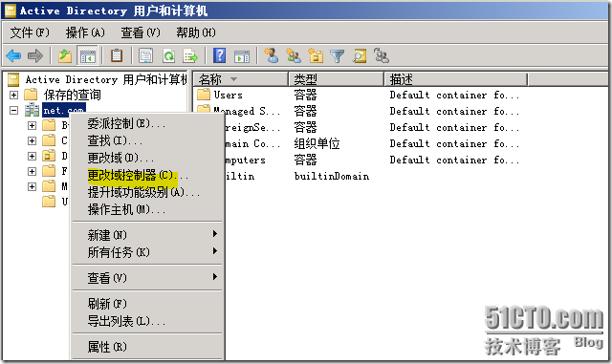Screen dimensions: 612x364
Task: Choose 委派控制(E)... from context menu
Action: tap(147, 123)
